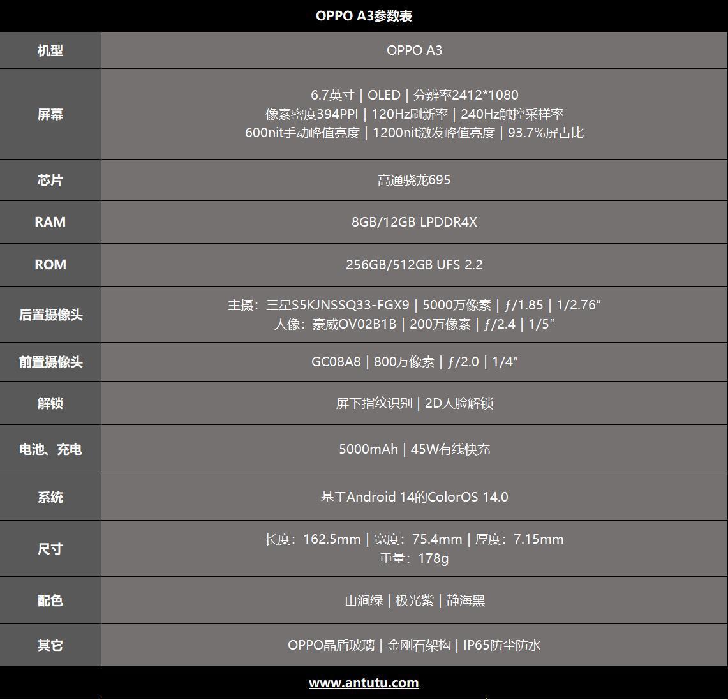Select the '人像：豪威OV02B1B' line
This screenshot has height=700, width=728.
click(x=414, y=324)
